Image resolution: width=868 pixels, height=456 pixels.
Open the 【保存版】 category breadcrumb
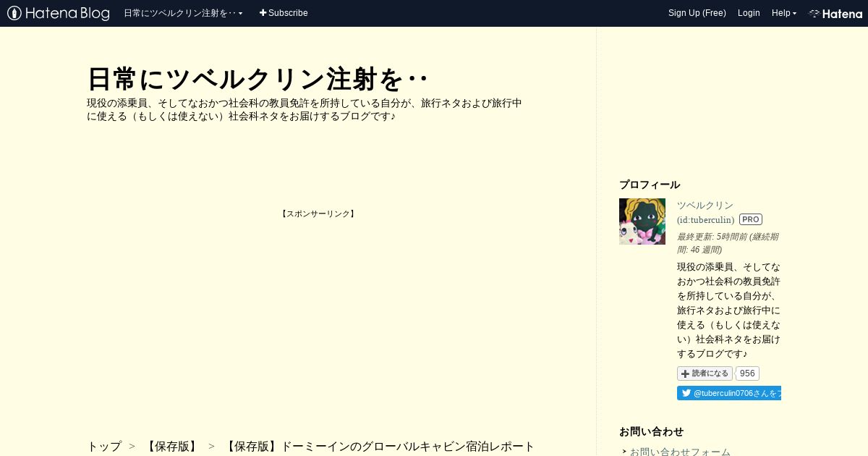point(172,447)
